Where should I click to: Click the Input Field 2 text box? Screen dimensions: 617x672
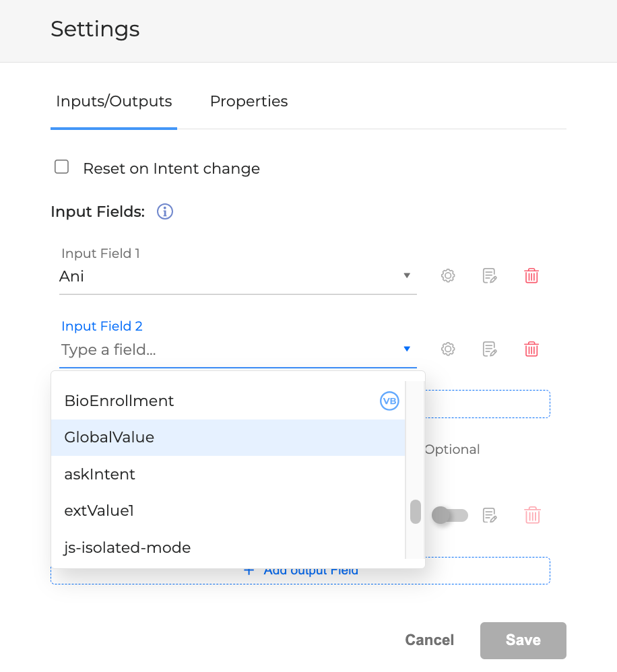pos(228,350)
